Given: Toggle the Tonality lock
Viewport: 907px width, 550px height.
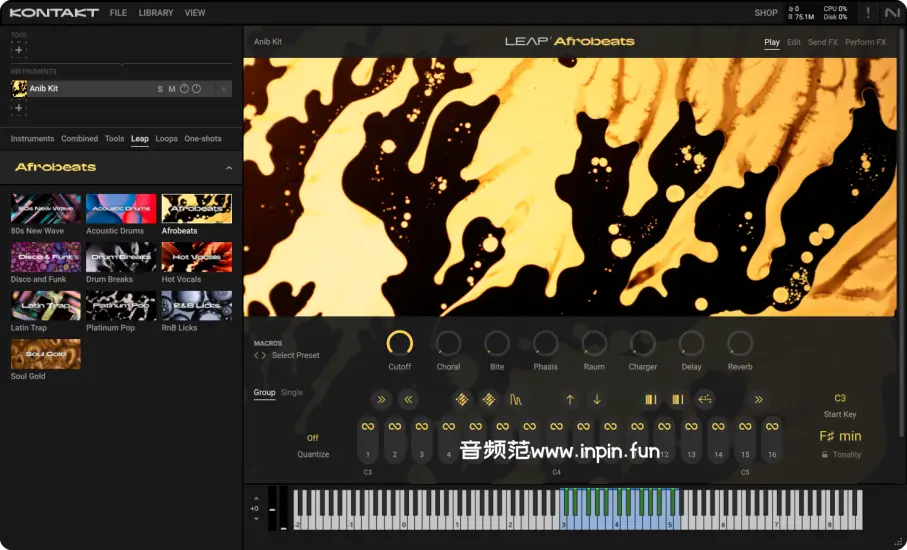Looking at the screenshot, I should pos(825,455).
